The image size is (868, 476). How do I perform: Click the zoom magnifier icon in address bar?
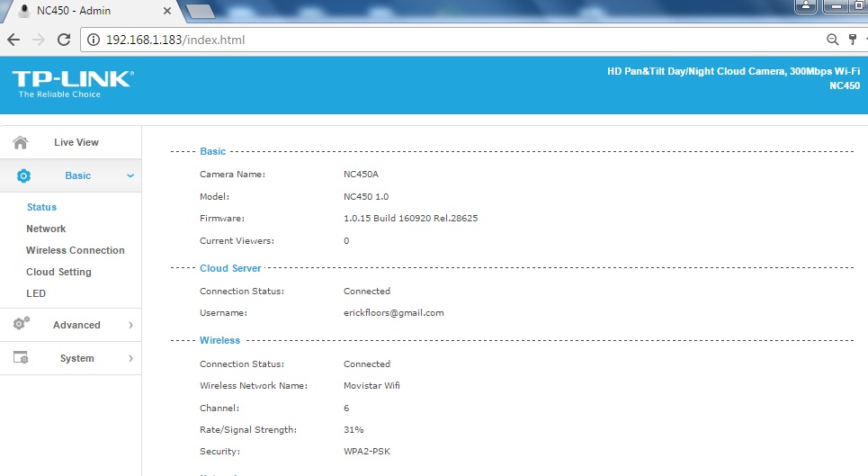(x=832, y=40)
